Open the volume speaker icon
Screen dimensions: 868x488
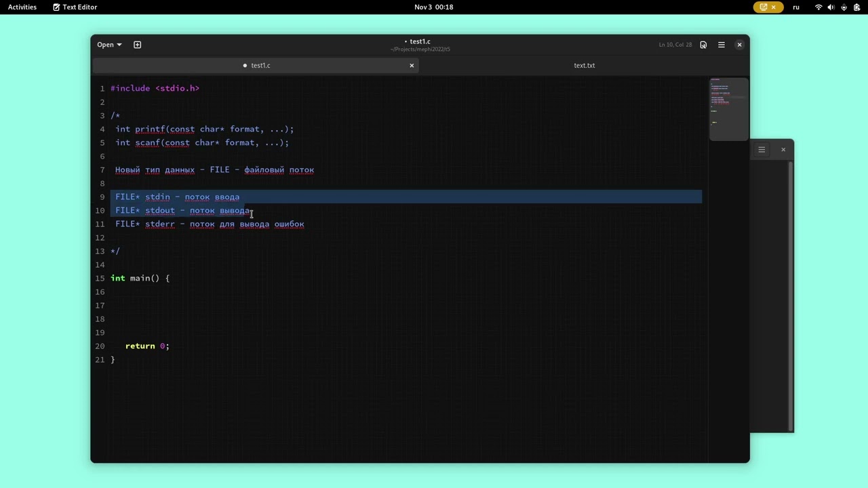pos(831,7)
